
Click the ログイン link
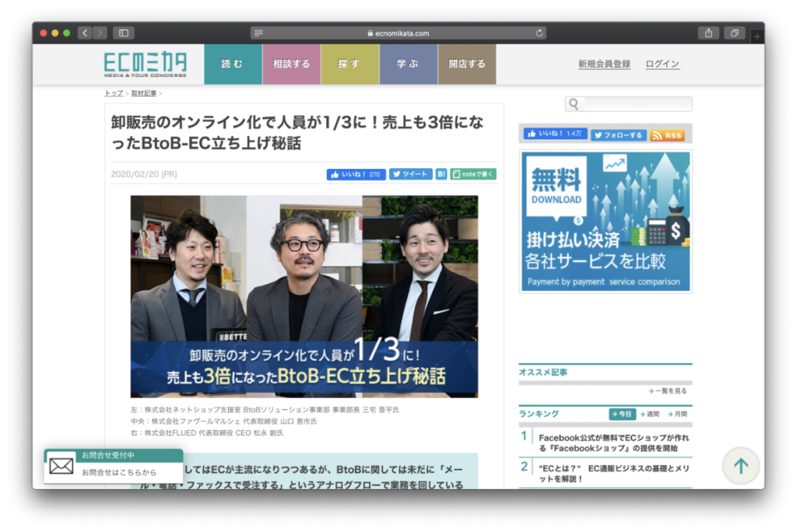662,64
